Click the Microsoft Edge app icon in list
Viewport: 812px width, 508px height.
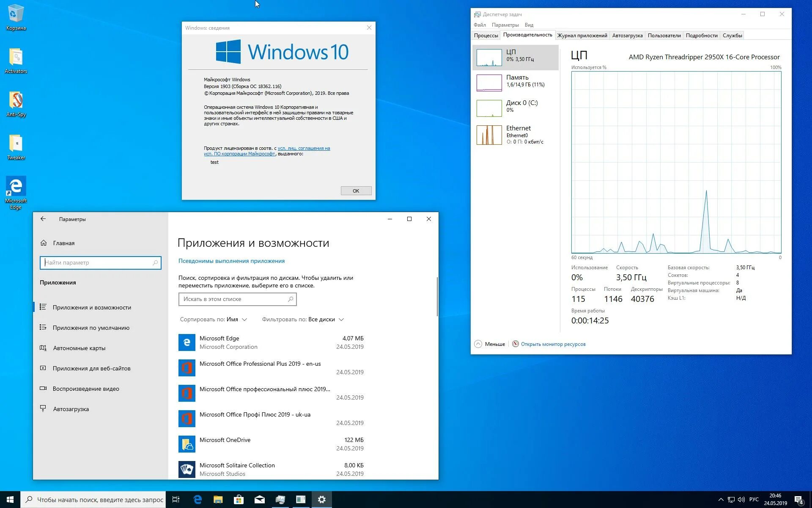pyautogui.click(x=187, y=342)
